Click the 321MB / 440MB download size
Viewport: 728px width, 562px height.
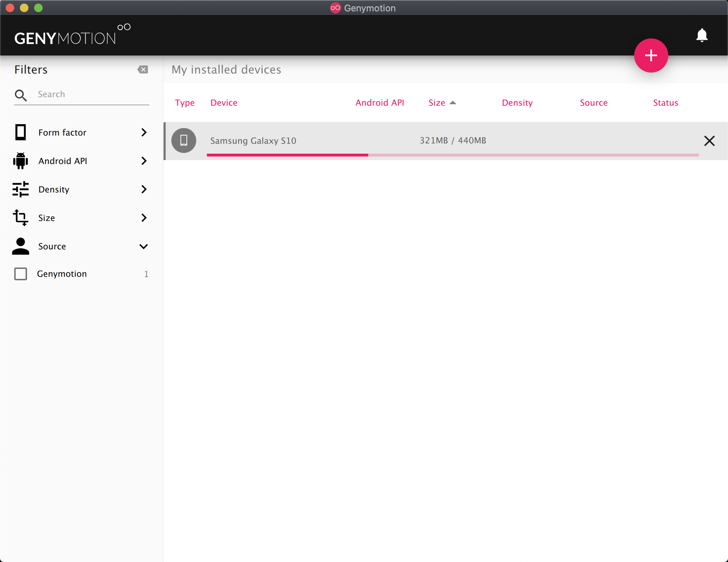point(453,140)
